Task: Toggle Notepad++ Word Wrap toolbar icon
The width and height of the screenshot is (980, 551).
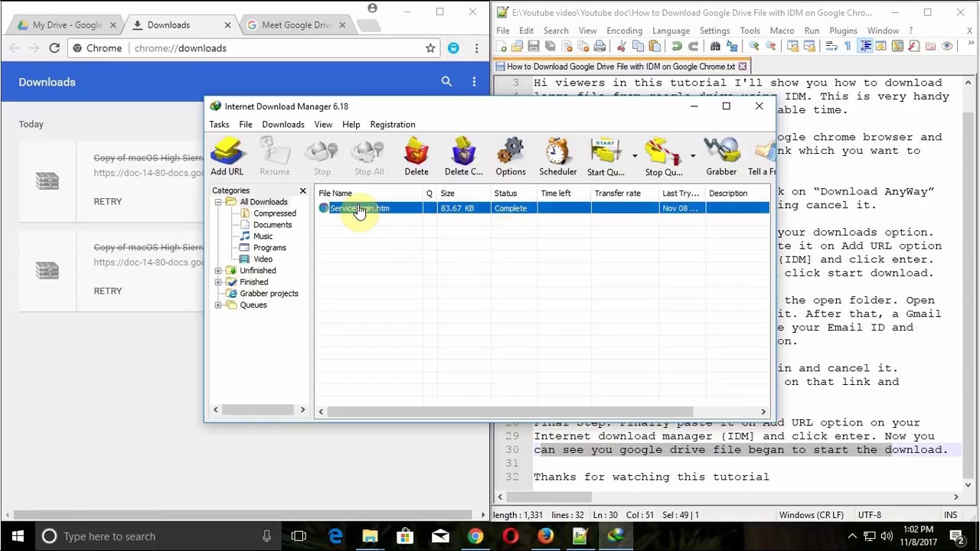Action: coord(831,47)
